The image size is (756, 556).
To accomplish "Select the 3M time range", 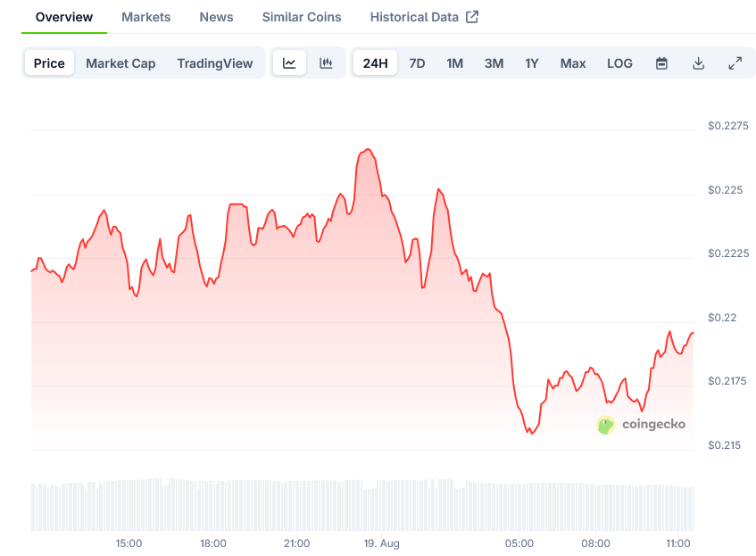I will 494,63.
